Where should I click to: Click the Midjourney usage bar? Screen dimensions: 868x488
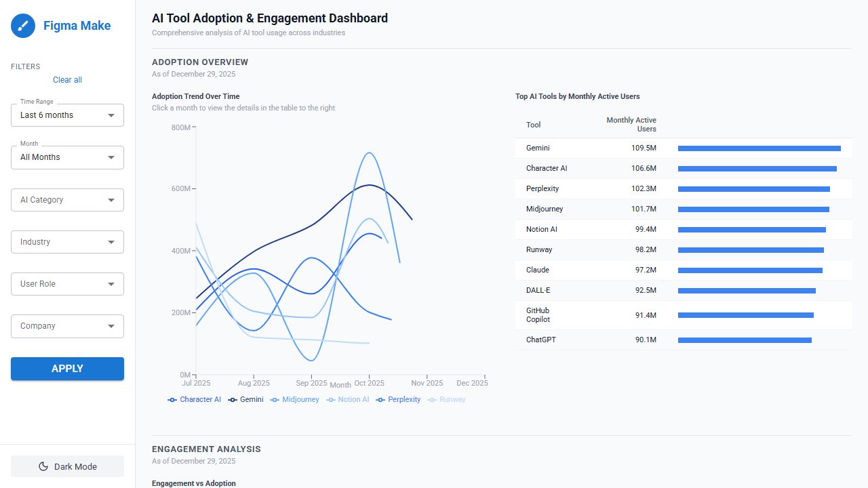pos(753,209)
